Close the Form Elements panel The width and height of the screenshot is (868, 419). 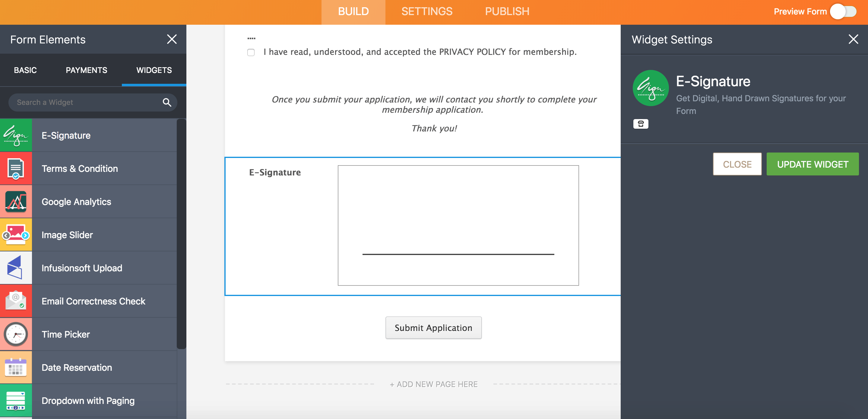tap(172, 39)
